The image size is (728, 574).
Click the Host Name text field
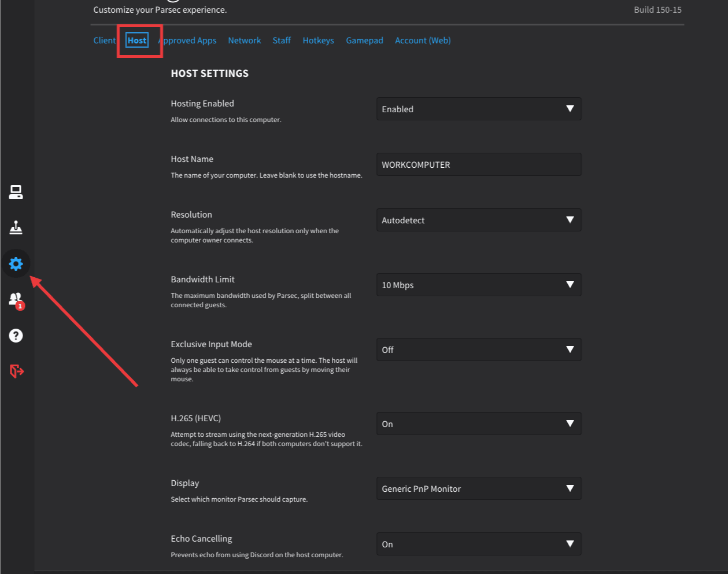pos(478,164)
